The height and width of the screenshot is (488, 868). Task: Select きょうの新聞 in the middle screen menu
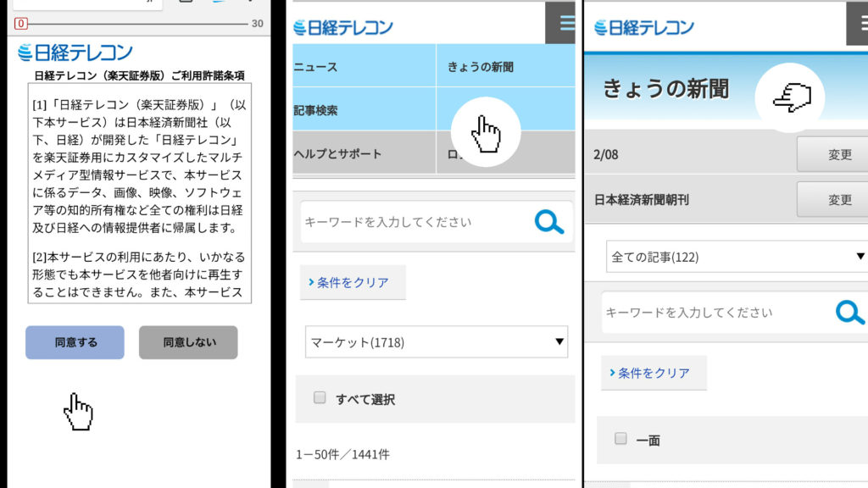506,66
